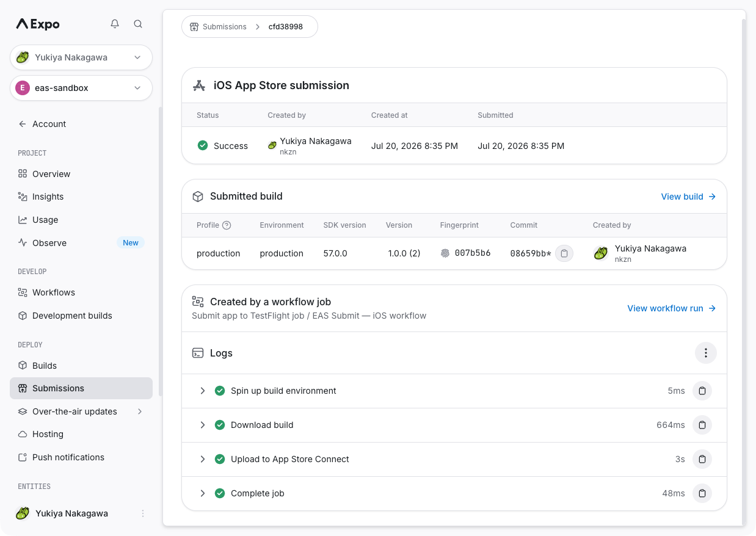
Task: Click the View workflow run link
Action: 672,308
